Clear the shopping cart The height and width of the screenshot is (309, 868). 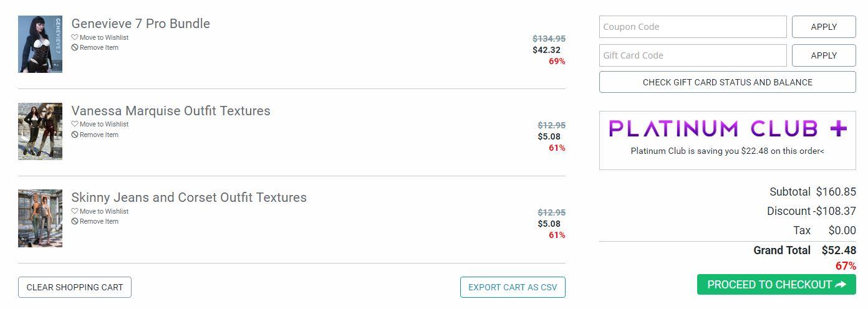point(75,287)
